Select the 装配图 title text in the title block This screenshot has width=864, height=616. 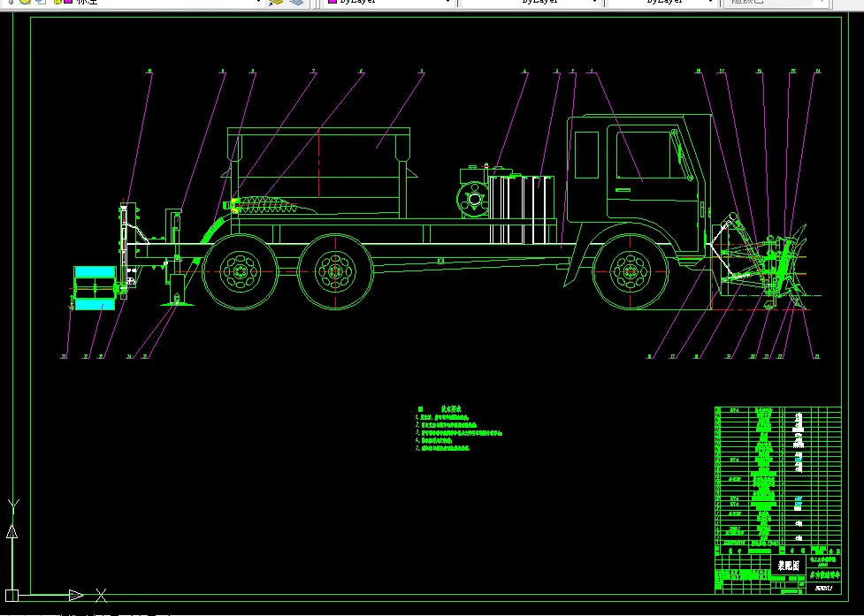(x=789, y=566)
